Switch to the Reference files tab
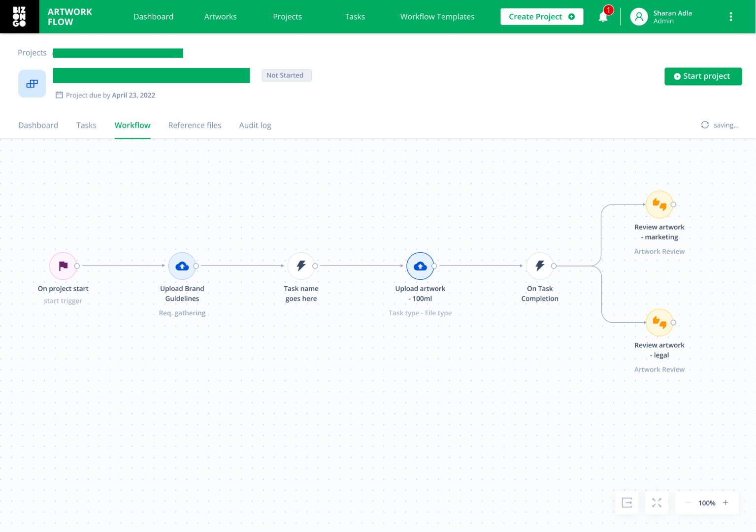This screenshot has height=532, width=756. coord(195,125)
